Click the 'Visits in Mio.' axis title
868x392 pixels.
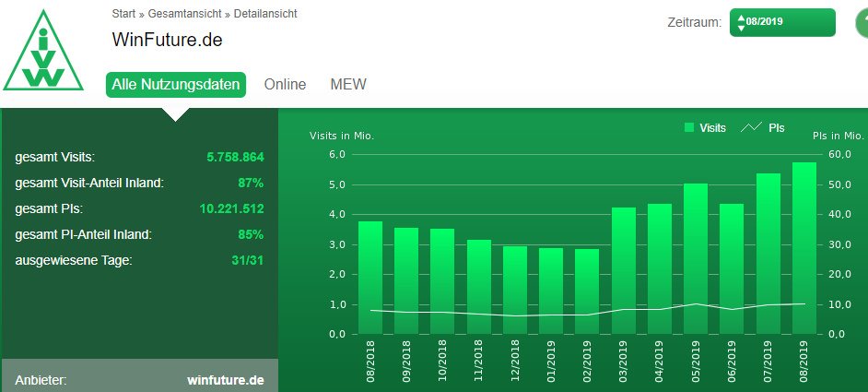(x=342, y=136)
